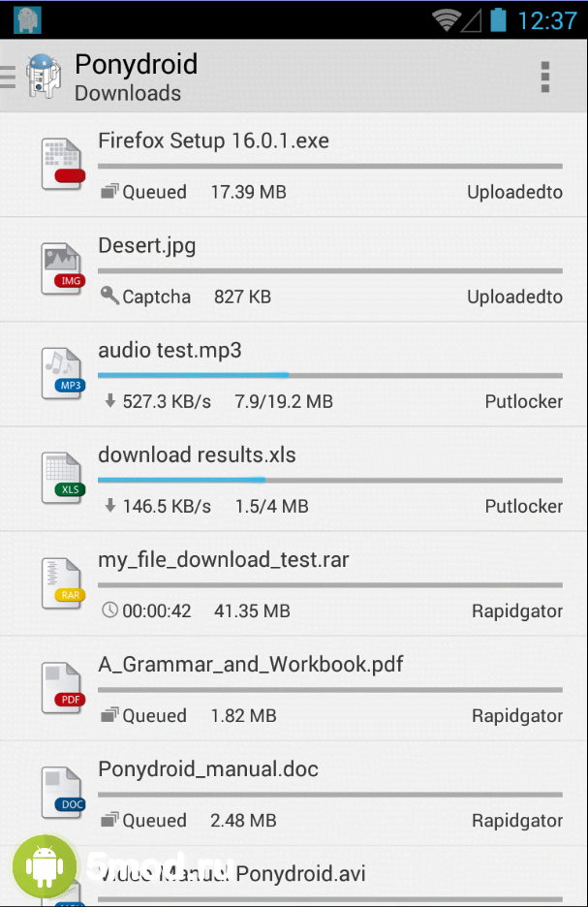Tap the Putlocker label on audio test.mp3
The width and height of the screenshot is (588, 907).
tap(523, 401)
